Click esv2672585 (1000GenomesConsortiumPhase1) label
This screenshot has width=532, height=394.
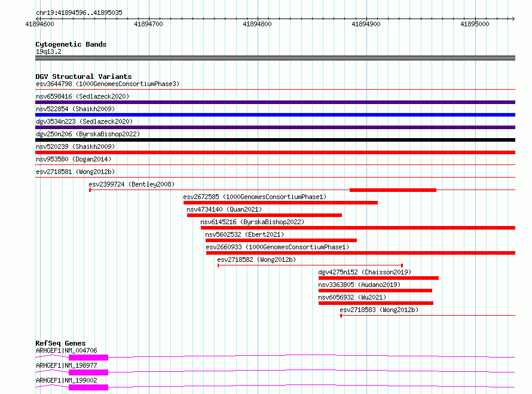255,197
